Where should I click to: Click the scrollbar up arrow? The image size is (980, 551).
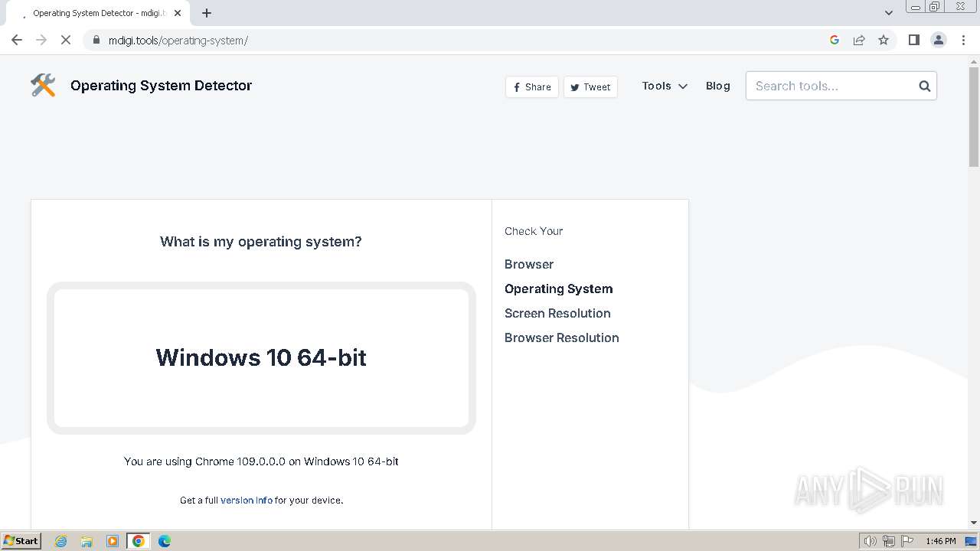point(974,61)
